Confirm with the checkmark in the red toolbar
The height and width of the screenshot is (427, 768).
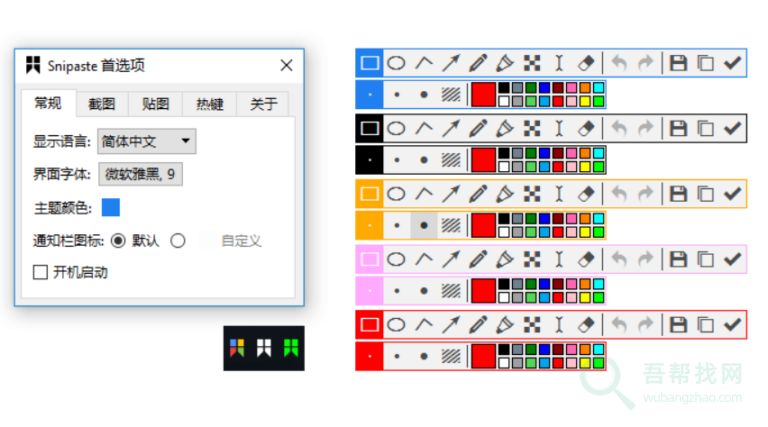[732, 324]
